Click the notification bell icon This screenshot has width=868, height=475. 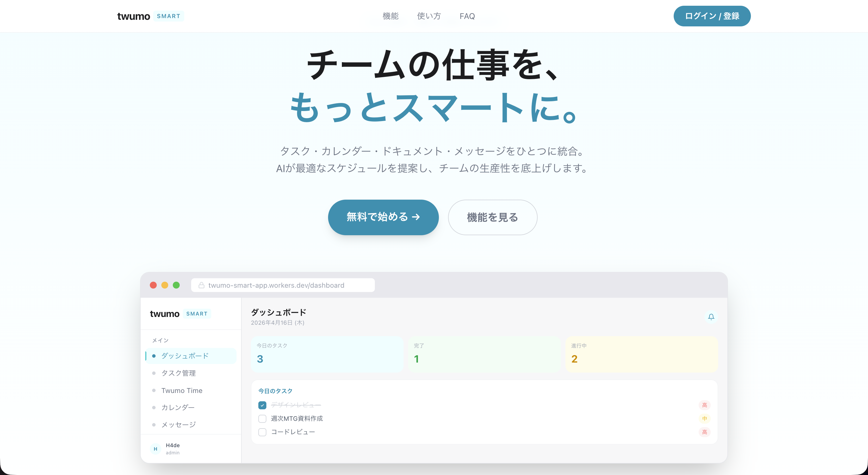711,317
